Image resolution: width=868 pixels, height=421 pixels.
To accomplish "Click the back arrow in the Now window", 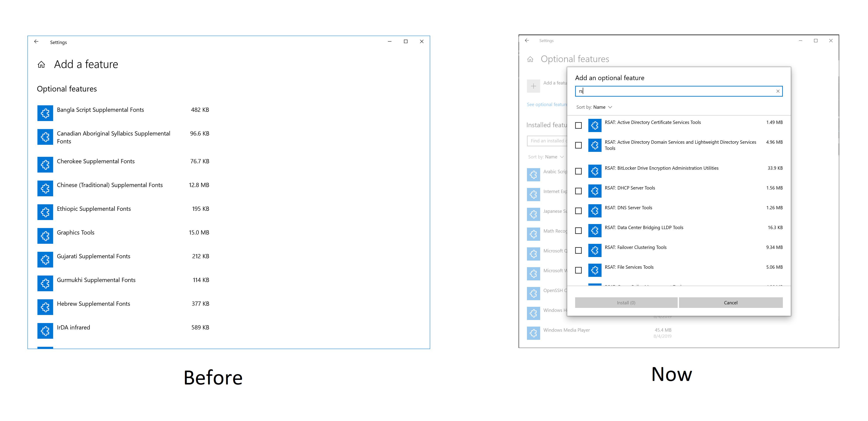I will coord(527,40).
